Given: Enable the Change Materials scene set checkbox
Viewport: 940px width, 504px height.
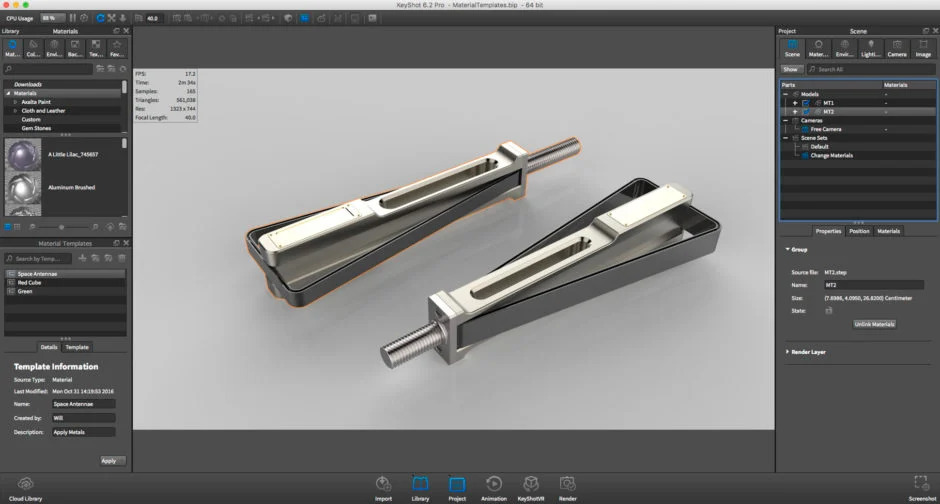Looking at the screenshot, I should click(x=803, y=155).
